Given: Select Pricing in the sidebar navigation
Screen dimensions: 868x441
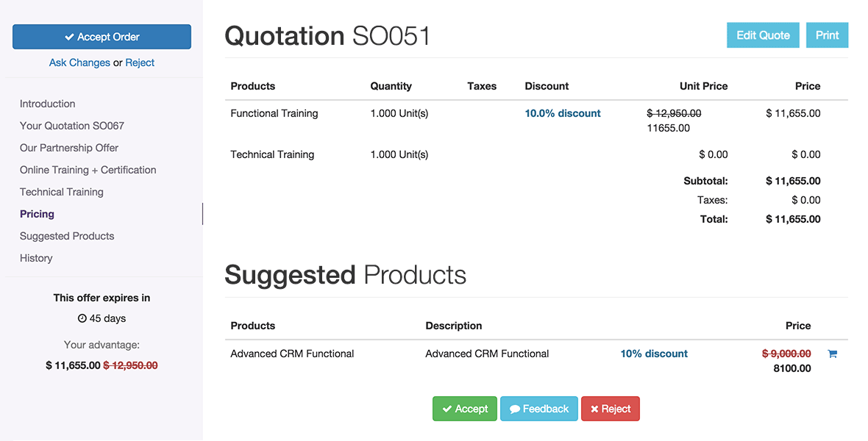Looking at the screenshot, I should point(37,214).
